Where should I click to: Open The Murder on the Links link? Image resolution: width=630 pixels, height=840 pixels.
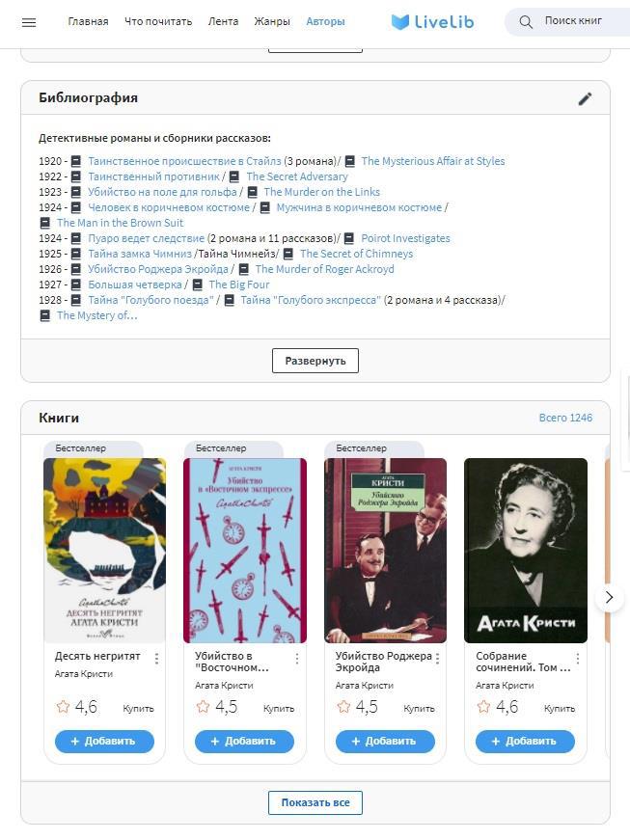321,192
